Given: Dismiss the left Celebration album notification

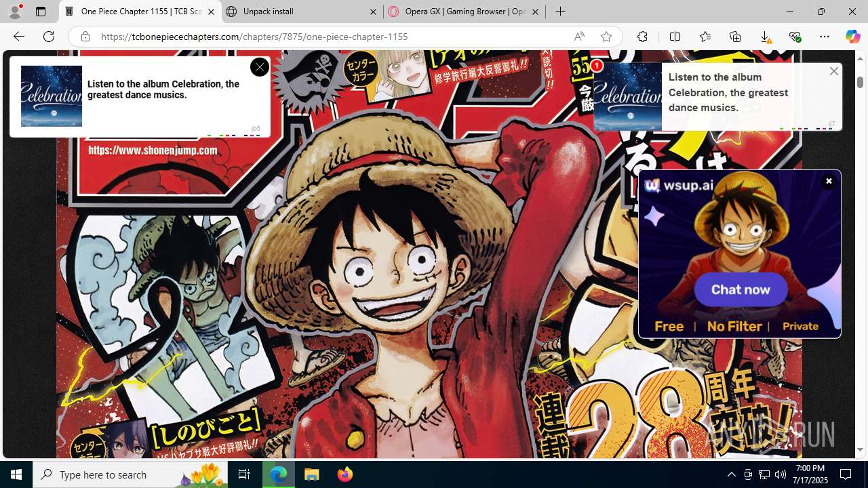Looking at the screenshot, I should point(260,67).
